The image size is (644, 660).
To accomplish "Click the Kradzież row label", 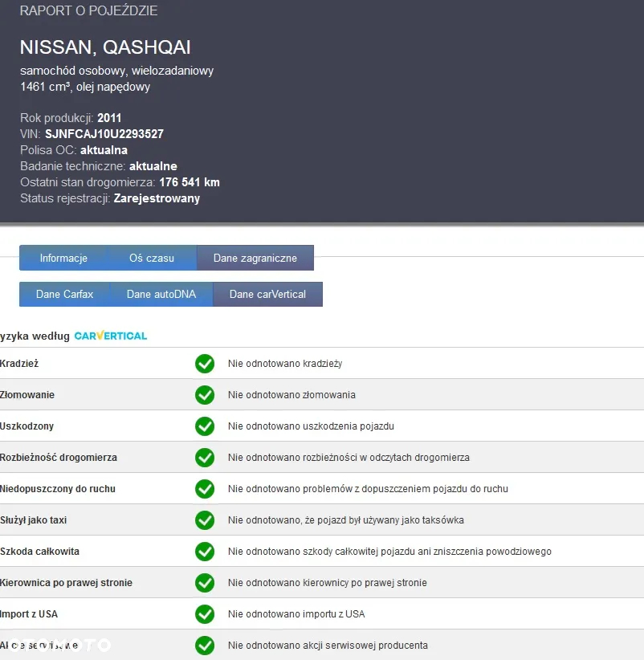I will coord(19,363).
